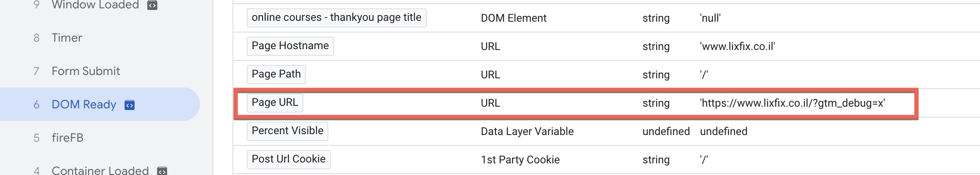Click the Page URL value with gtm_debug
This screenshot has width=980, height=175.
point(792,103)
